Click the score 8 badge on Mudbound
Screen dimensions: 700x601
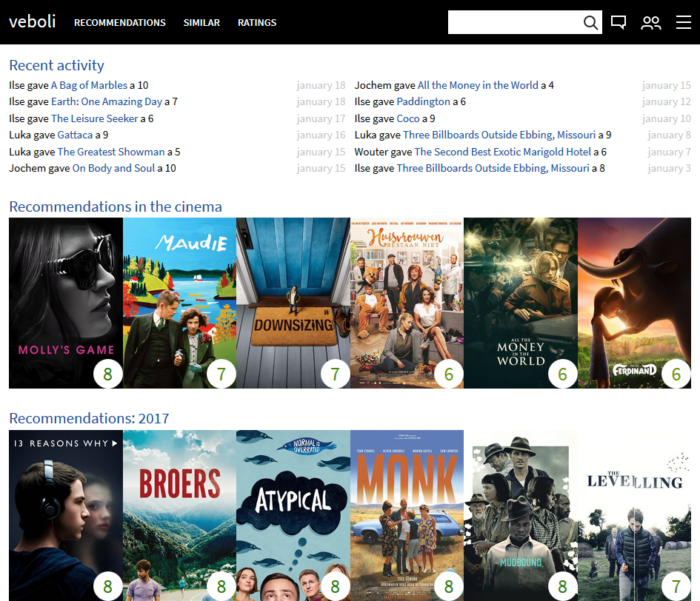point(562,586)
